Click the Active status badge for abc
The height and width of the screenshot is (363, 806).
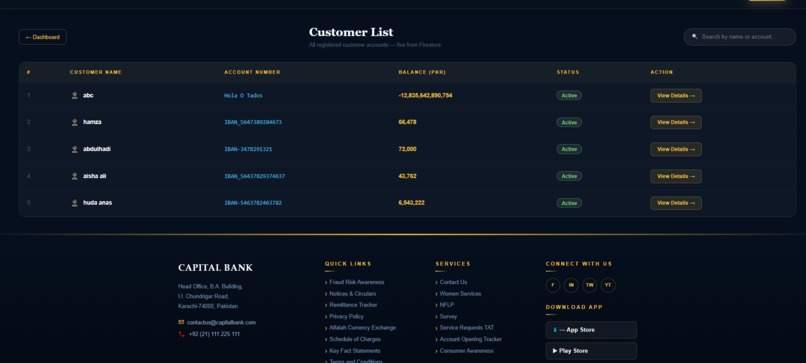point(569,96)
